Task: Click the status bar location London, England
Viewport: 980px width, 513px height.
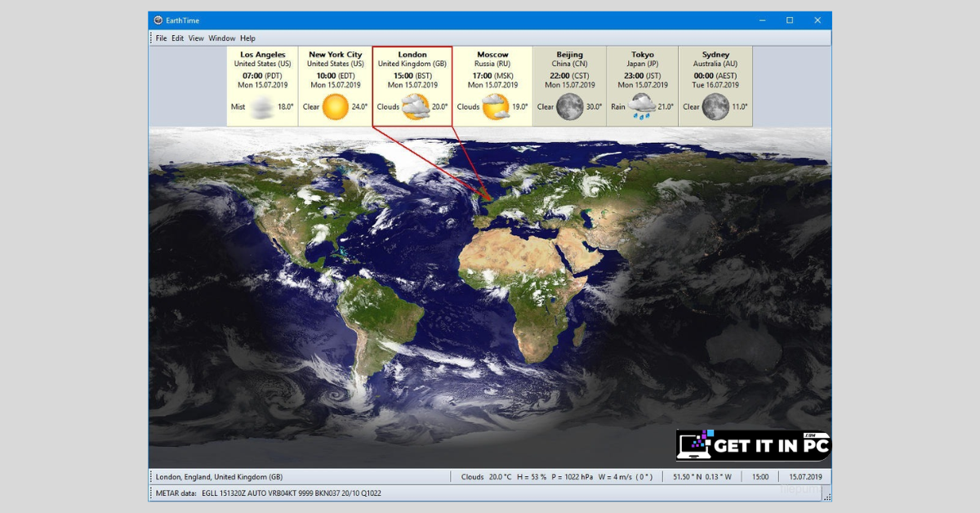Action: 219,477
